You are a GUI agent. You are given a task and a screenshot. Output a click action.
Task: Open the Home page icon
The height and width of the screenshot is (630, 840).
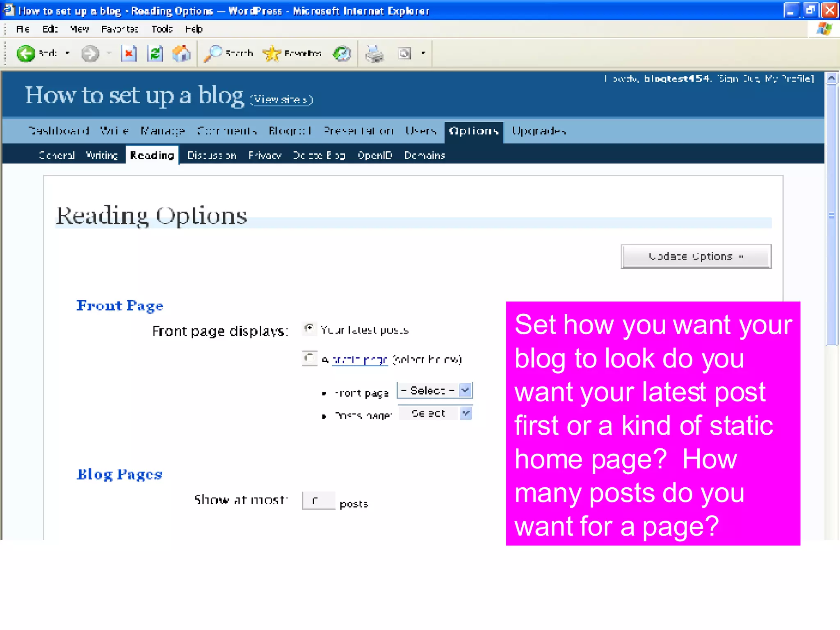[181, 53]
